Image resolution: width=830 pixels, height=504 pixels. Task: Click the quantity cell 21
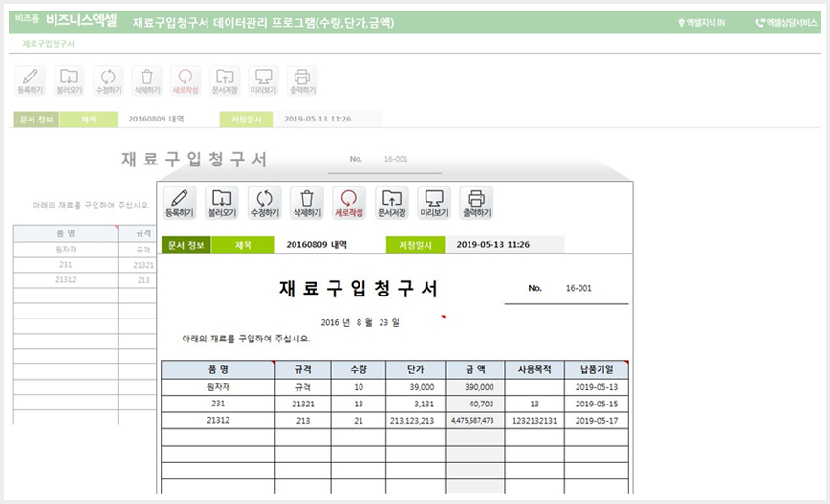[x=359, y=420]
